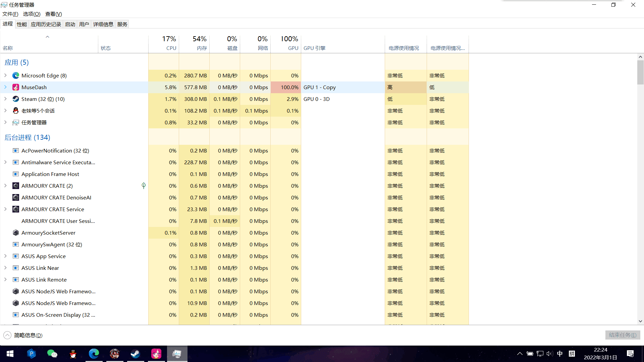
Task: Click scrollbar down arrow
Action: click(640, 321)
